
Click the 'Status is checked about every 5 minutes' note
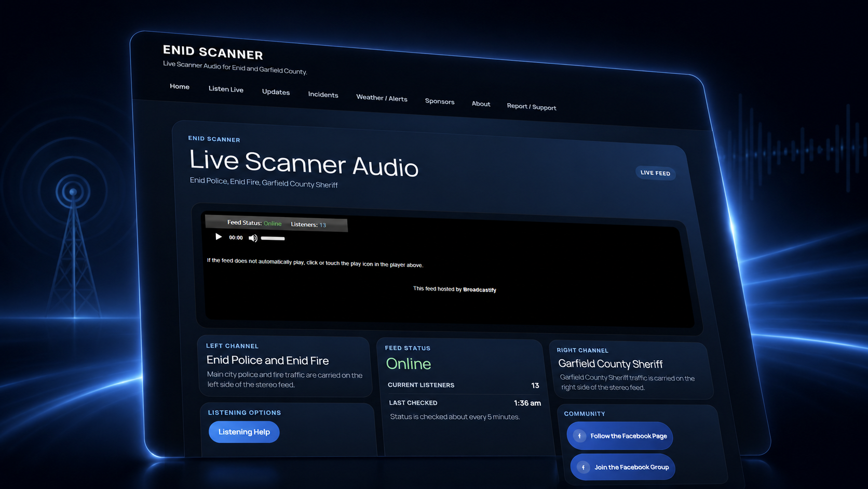(455, 417)
